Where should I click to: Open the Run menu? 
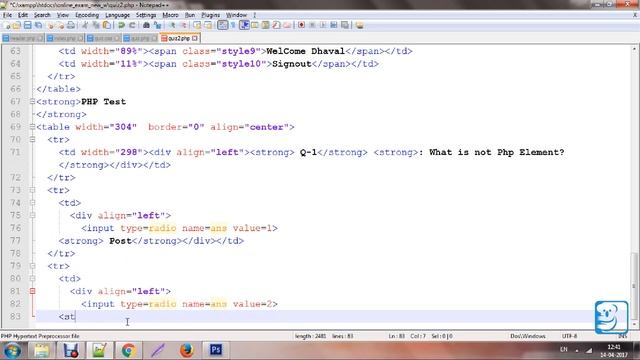click(190, 15)
